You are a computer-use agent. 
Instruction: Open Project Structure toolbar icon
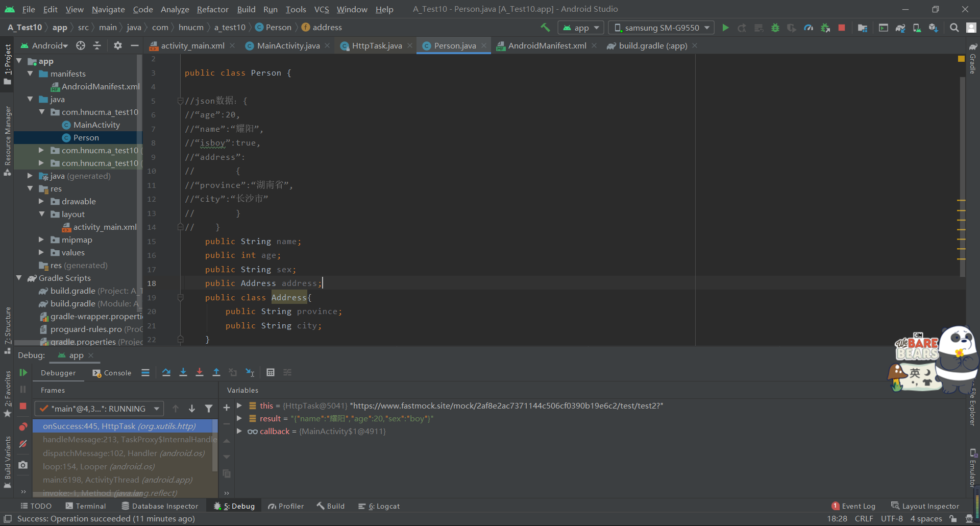[x=863, y=28]
